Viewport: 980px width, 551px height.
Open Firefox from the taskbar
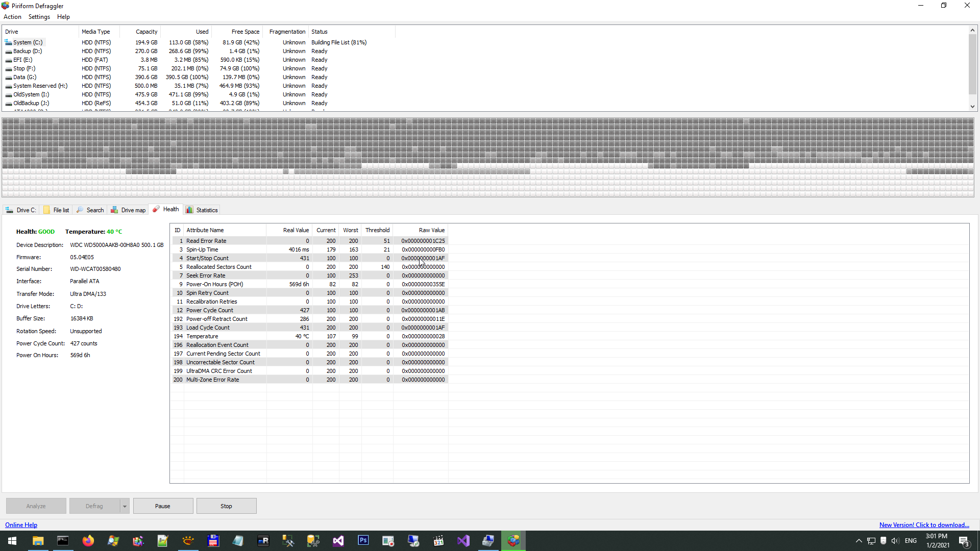coord(88,541)
